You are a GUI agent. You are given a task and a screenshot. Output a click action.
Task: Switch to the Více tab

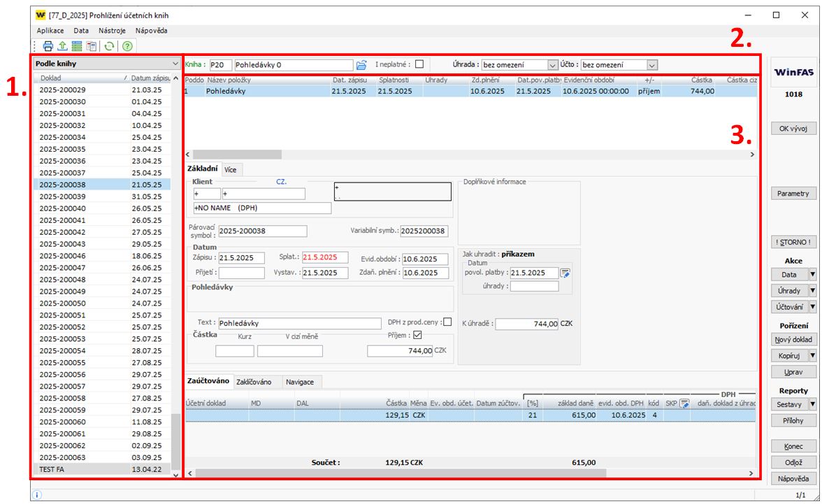click(x=230, y=169)
